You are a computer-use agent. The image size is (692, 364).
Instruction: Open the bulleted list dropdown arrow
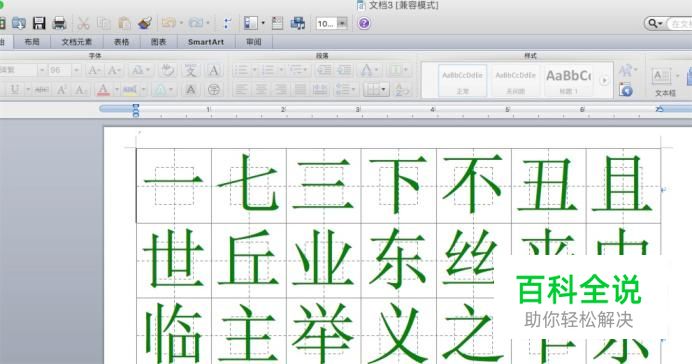coord(254,70)
